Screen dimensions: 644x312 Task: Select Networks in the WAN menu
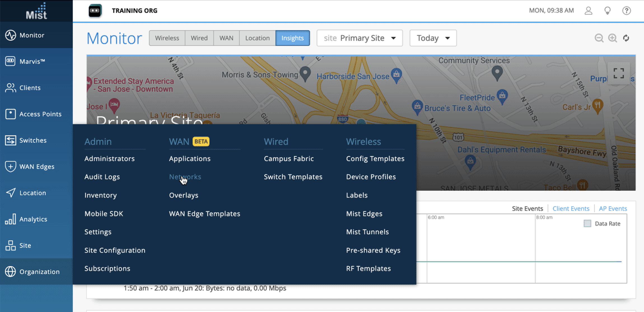click(x=185, y=177)
